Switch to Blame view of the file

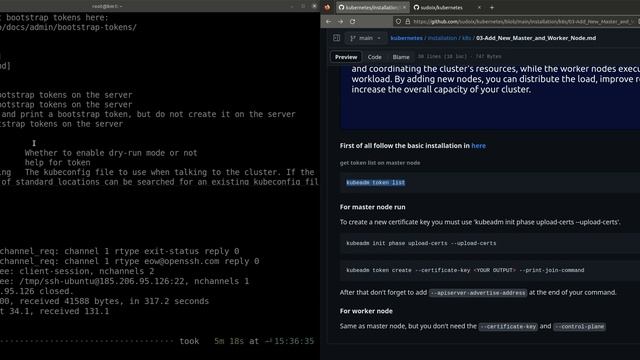tap(401, 57)
